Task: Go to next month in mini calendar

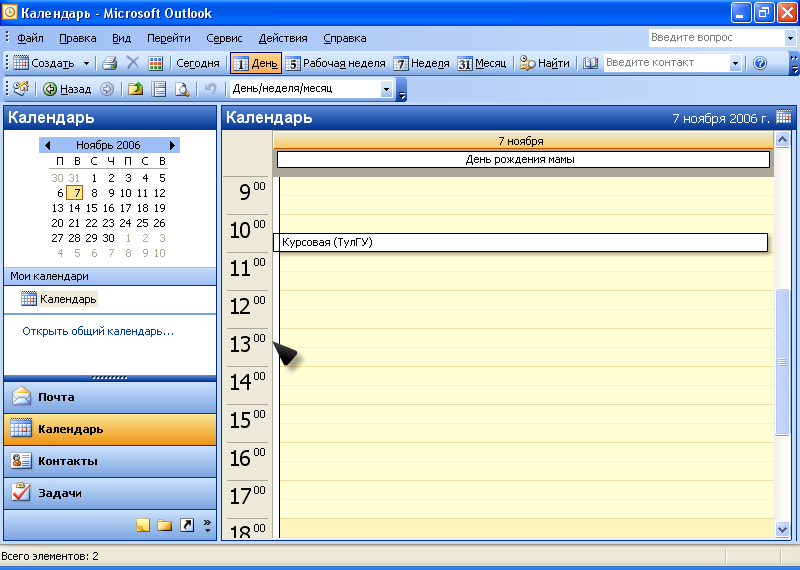Action: tap(172, 145)
